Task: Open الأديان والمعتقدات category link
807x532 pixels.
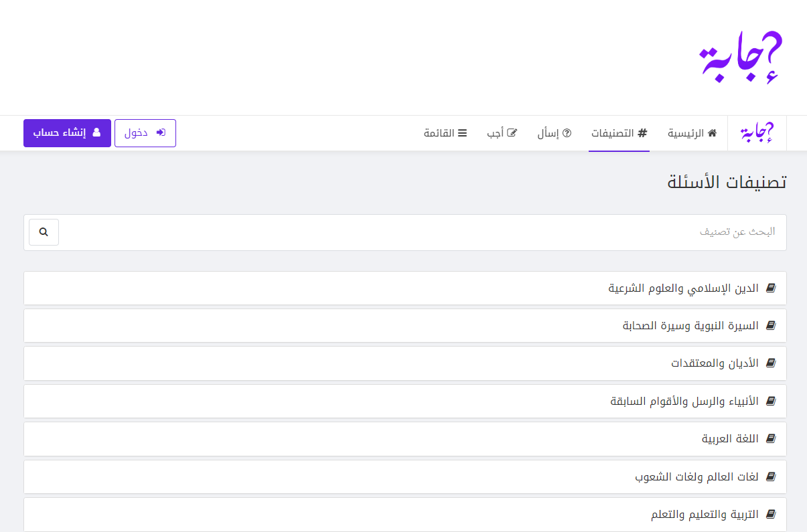Action: coord(715,363)
